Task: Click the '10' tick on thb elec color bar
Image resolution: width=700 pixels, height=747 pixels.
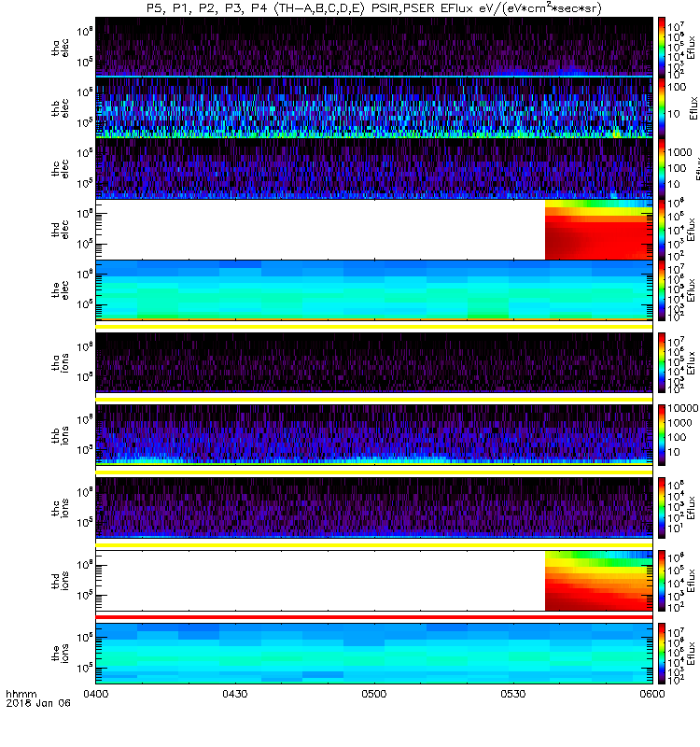Action: click(674, 114)
